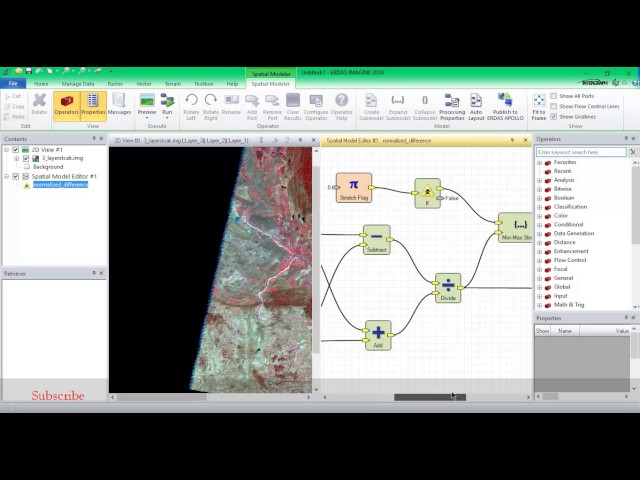This screenshot has width=640, height=480.
Task: Clear the operator keyword search box
Action: click(x=633, y=152)
